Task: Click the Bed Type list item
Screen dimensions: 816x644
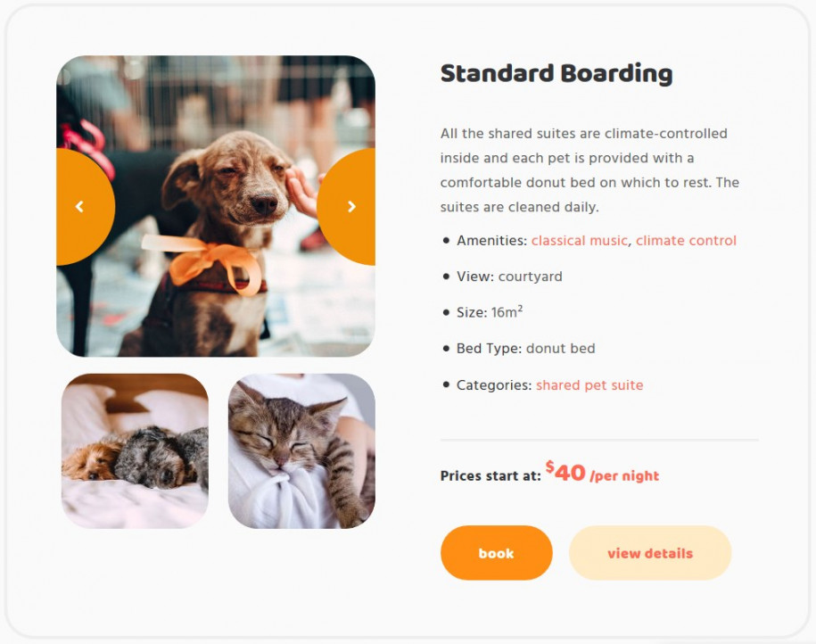Action: click(x=525, y=348)
